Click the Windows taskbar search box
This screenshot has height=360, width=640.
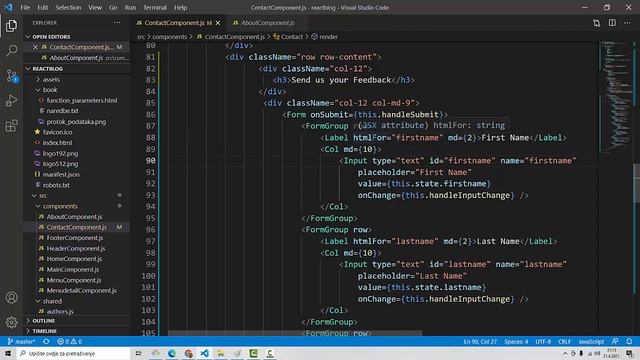pos(74,353)
